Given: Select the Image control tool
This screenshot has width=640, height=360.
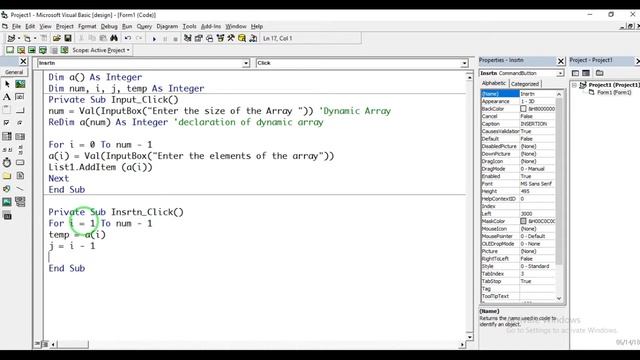Looking at the screenshot, I should [7, 202].
